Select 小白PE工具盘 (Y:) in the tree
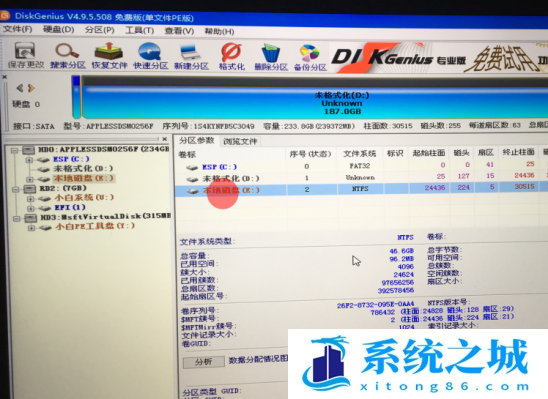548x399 pixels. (95, 226)
